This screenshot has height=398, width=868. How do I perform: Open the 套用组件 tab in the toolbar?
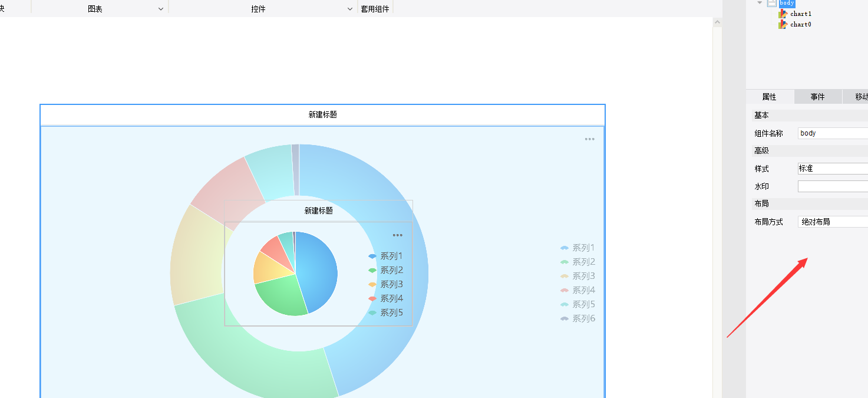pyautogui.click(x=375, y=9)
